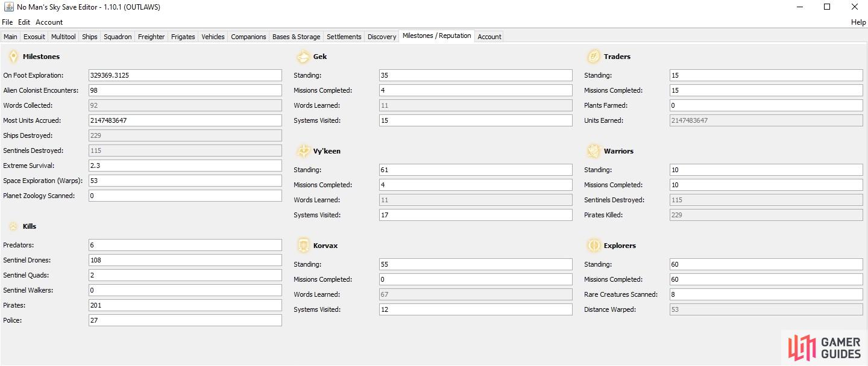Click the Java app icon in title bar
The height and width of the screenshot is (366, 868).
[8, 7]
